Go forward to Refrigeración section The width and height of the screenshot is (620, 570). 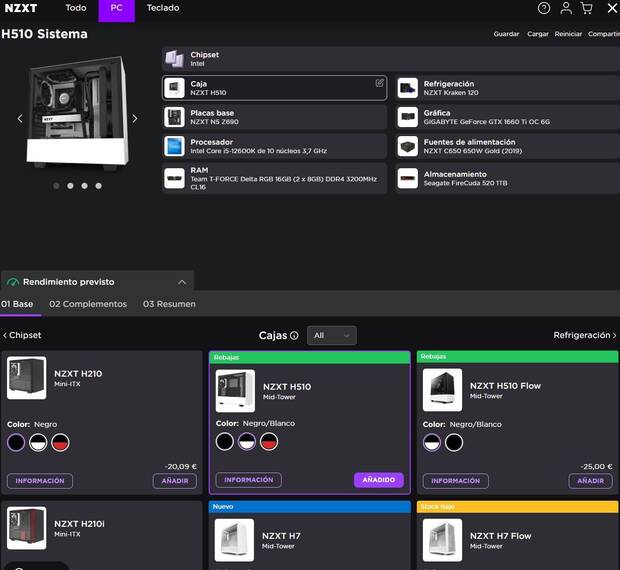coord(585,335)
